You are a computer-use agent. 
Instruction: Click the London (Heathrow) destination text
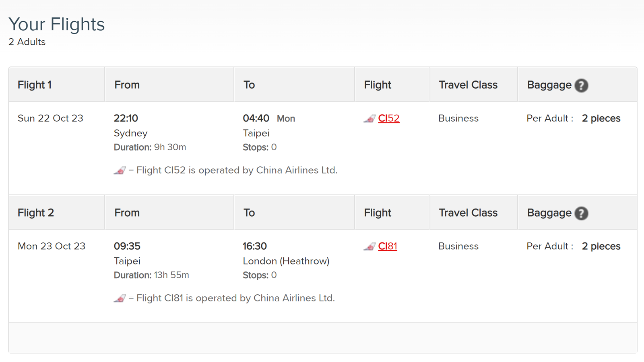(x=286, y=261)
